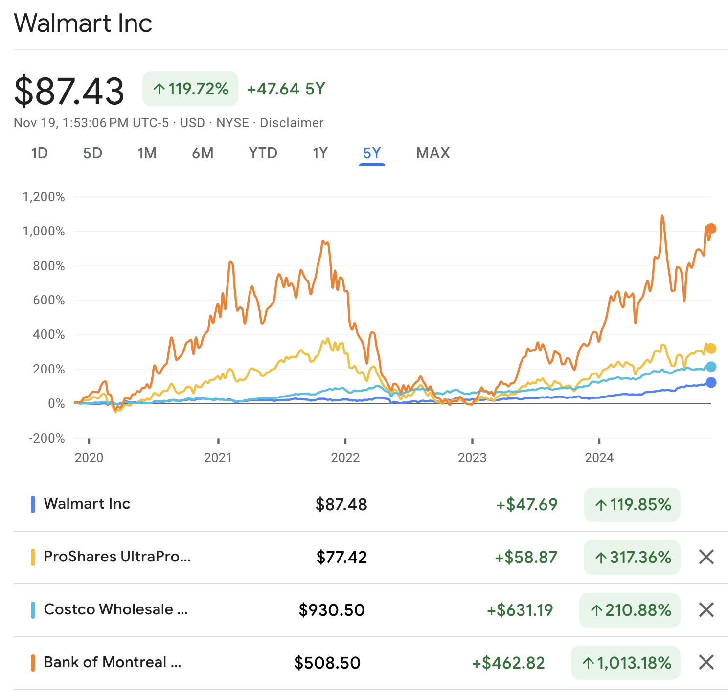Click the 2024 x-axis label
Screen dimensions: 728x700
(599, 458)
